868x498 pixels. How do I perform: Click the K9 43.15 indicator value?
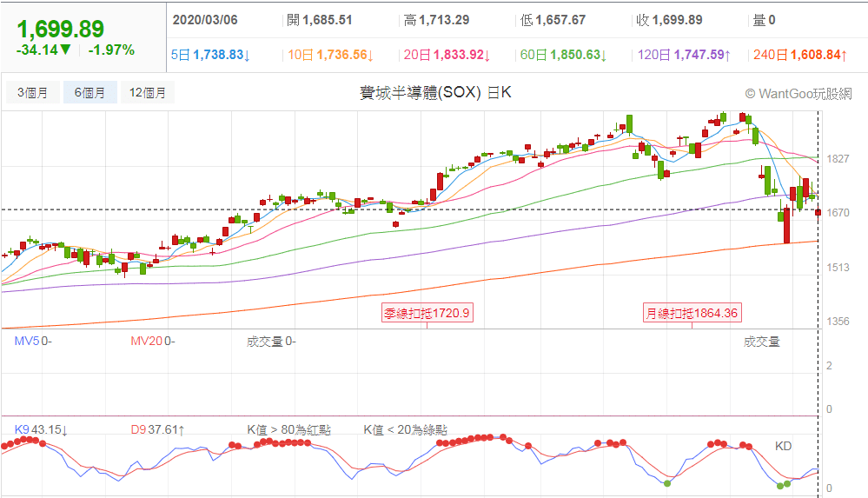[x=42, y=429]
